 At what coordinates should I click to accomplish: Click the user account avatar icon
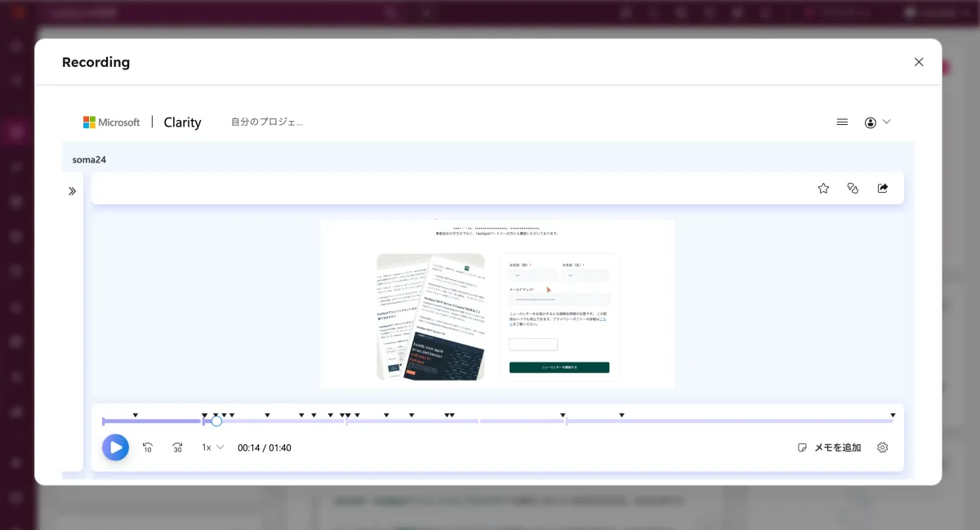click(x=870, y=122)
